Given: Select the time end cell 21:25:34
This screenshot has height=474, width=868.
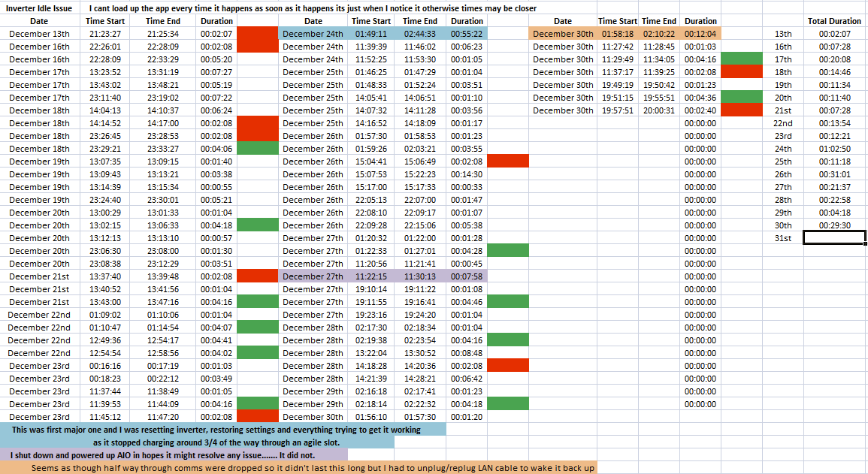Looking at the screenshot, I should (x=163, y=34).
